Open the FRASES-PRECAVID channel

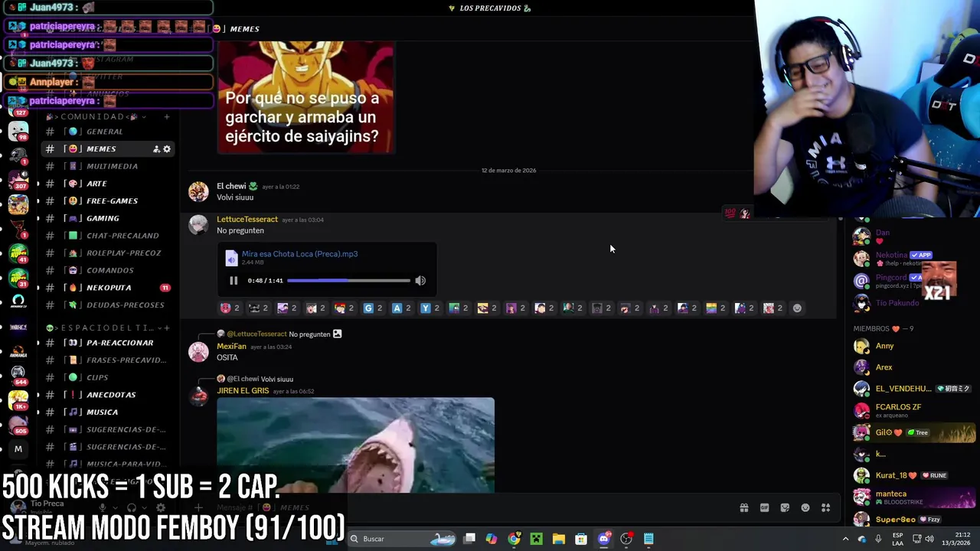[108, 360]
